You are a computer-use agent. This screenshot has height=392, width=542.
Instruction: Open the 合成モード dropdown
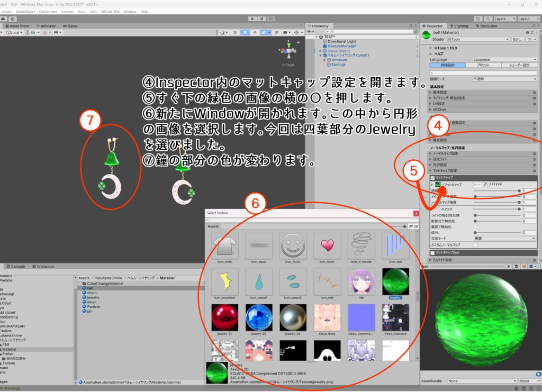[504, 239]
